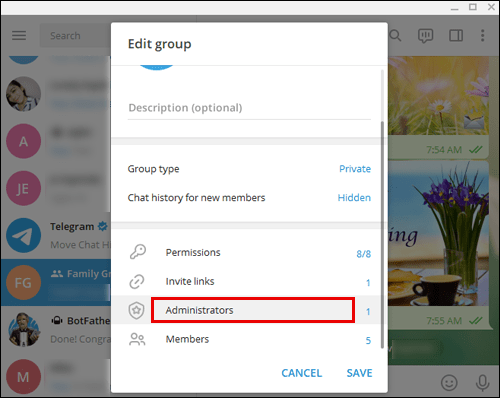Open the hamburger main menu
Screen dimensions: 500x398
(x=19, y=35)
